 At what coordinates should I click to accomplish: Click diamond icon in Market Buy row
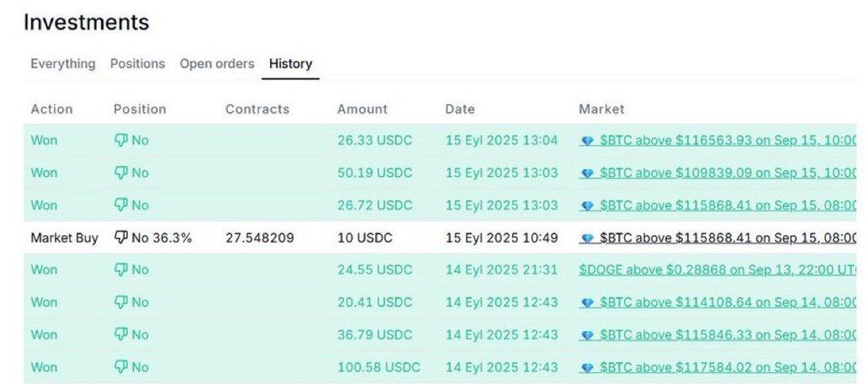tap(588, 239)
